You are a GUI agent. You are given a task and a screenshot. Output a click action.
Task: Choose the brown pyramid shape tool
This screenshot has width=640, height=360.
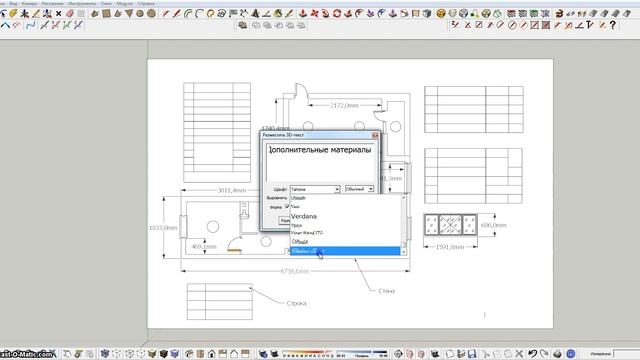[118, 14]
